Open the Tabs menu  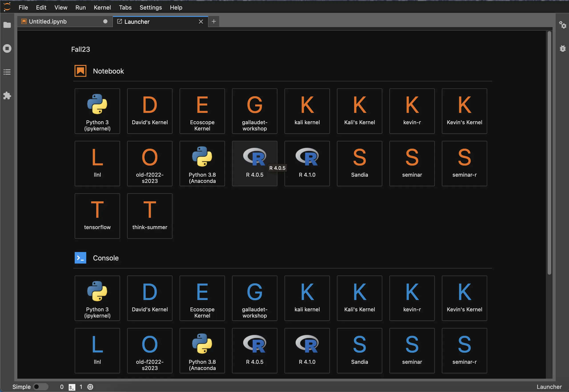tap(125, 7)
